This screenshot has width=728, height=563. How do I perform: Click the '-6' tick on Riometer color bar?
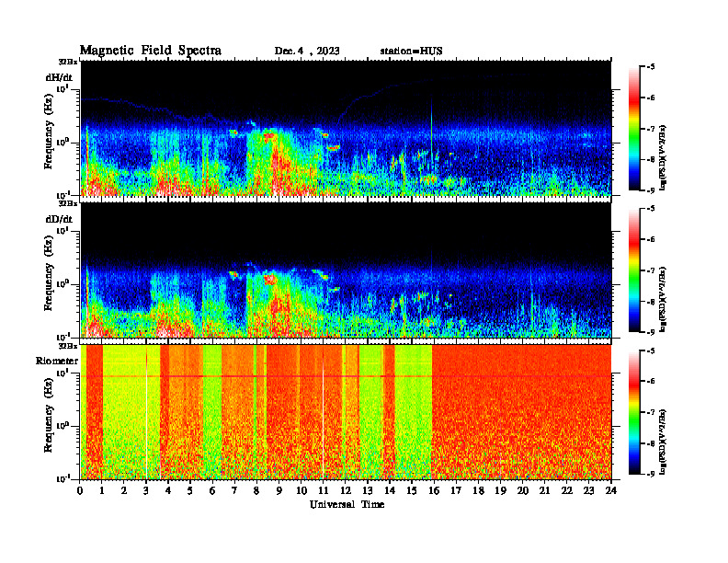651,382
